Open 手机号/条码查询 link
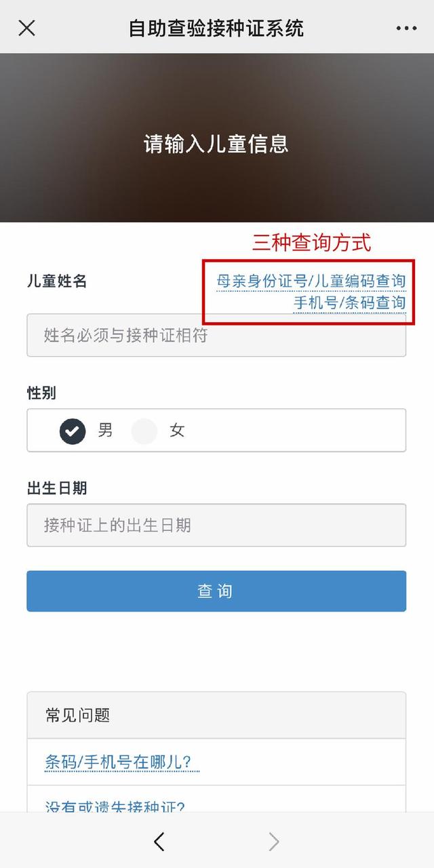 pos(349,302)
